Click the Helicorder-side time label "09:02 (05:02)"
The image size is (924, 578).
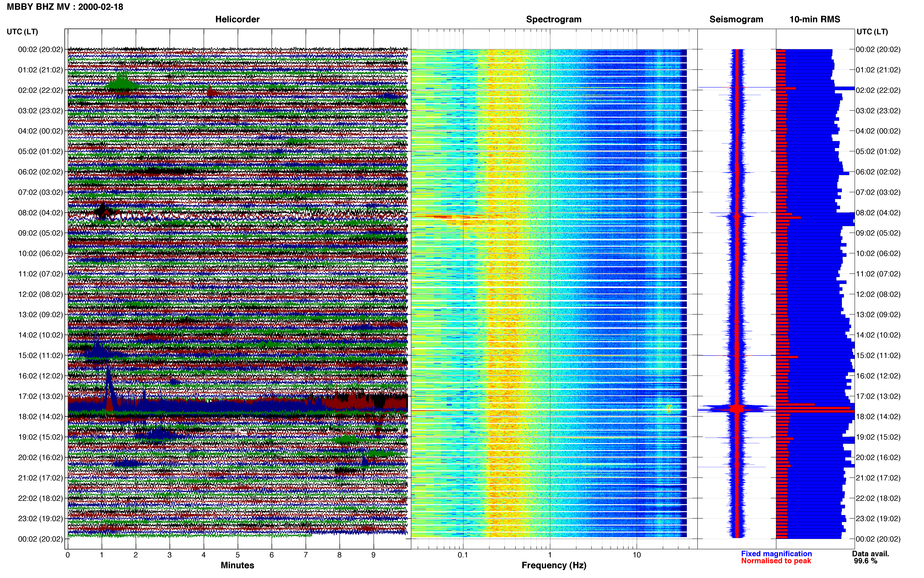tap(41, 233)
